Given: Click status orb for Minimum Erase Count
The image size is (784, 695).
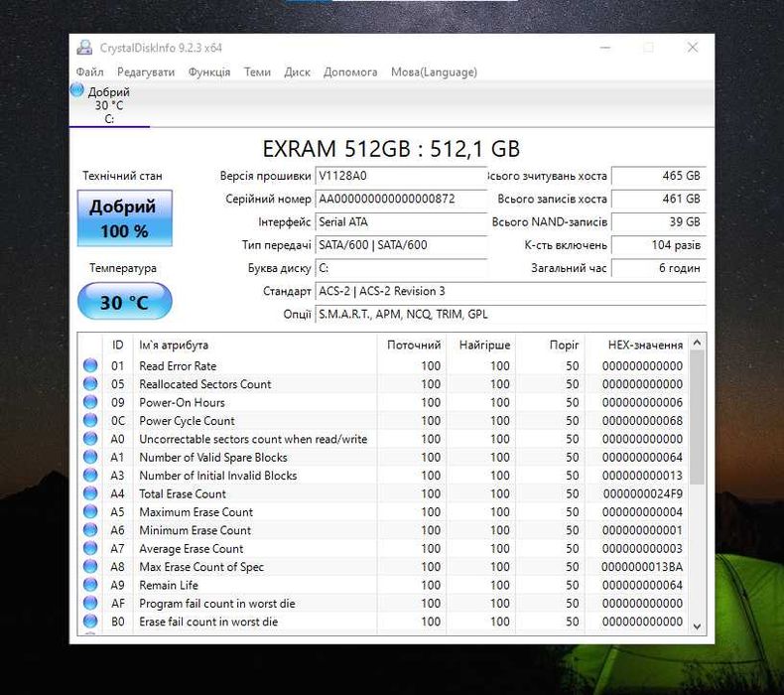Looking at the screenshot, I should point(90,530).
